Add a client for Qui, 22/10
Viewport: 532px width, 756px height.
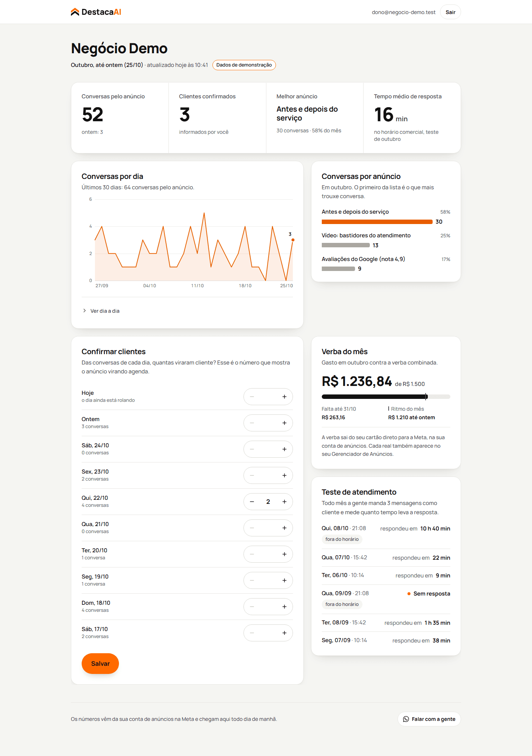tap(284, 502)
